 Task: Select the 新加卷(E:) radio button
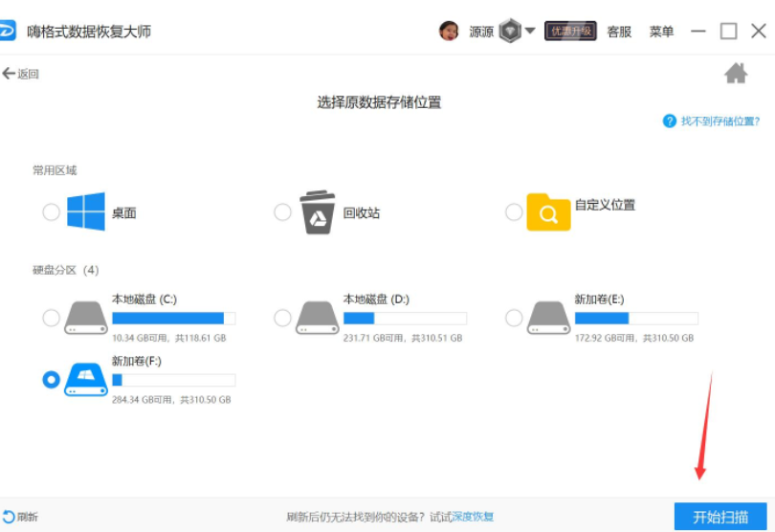coord(514,317)
